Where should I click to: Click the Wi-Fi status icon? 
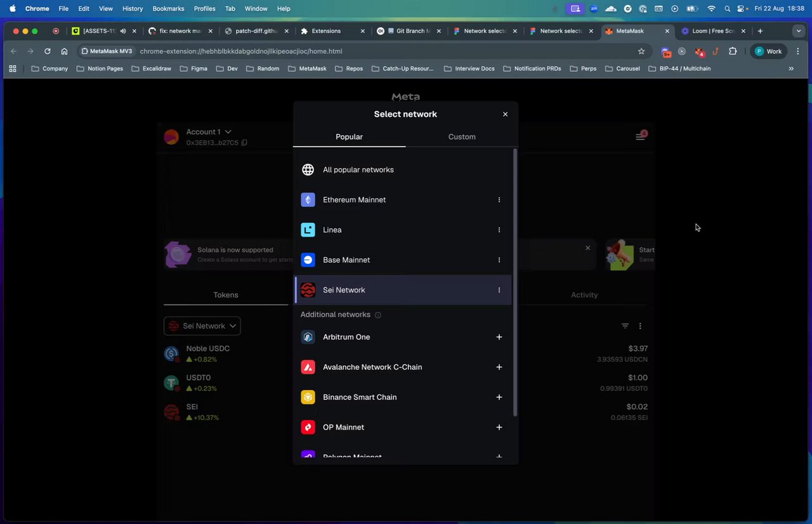coord(711,8)
